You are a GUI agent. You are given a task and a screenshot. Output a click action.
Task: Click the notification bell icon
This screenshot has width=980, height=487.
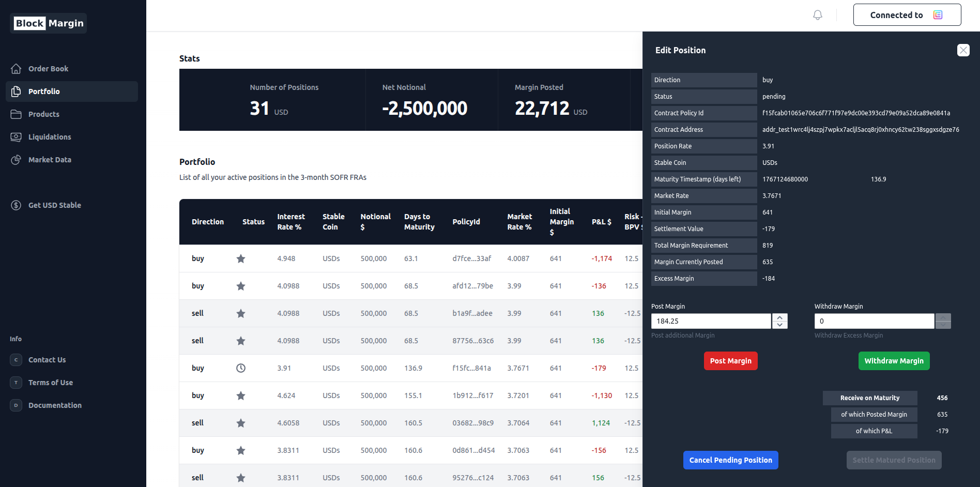[818, 15]
